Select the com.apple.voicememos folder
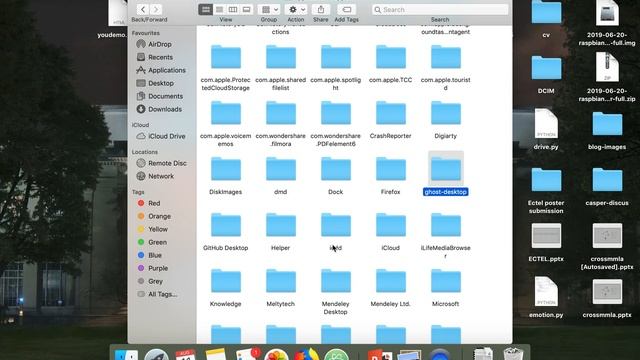Viewport: 640px width, 360px height. point(226,113)
